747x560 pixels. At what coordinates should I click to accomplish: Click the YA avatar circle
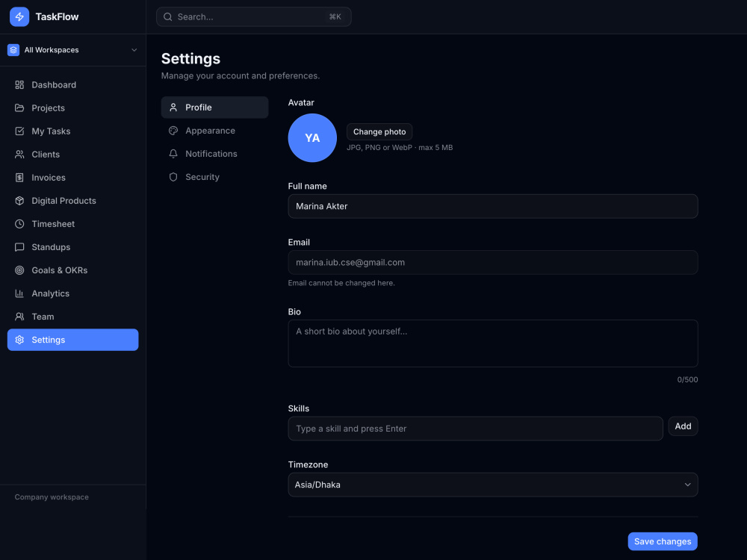pyautogui.click(x=312, y=138)
